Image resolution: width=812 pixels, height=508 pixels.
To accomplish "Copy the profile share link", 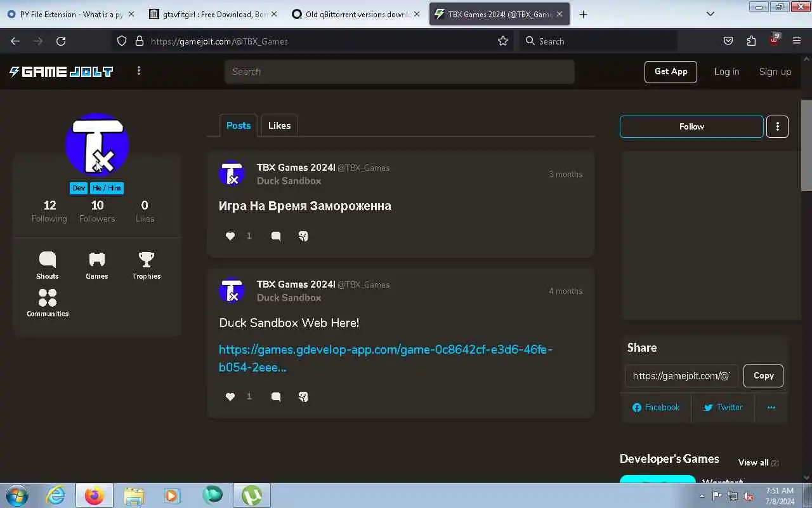I will [763, 376].
